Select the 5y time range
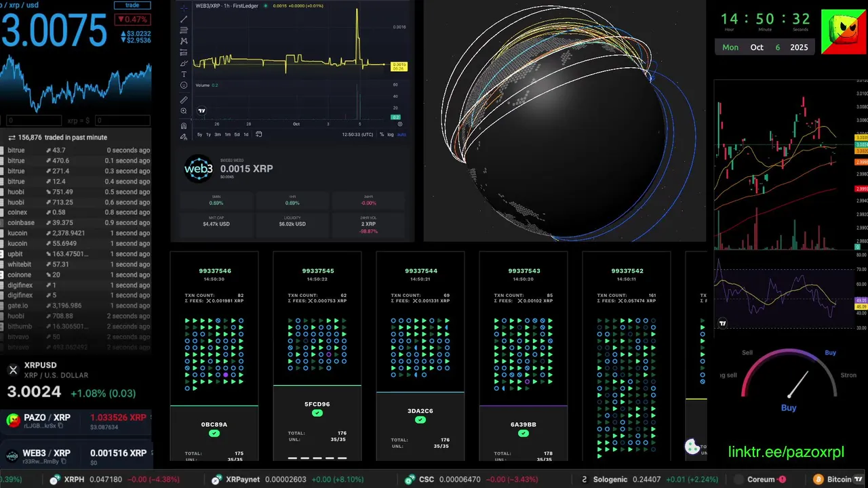 pyautogui.click(x=199, y=134)
